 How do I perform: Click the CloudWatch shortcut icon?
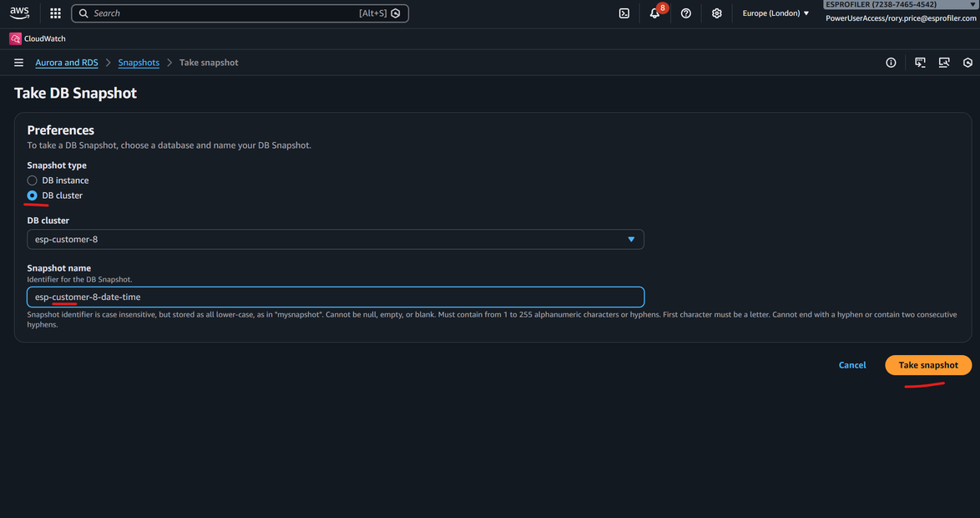point(15,38)
